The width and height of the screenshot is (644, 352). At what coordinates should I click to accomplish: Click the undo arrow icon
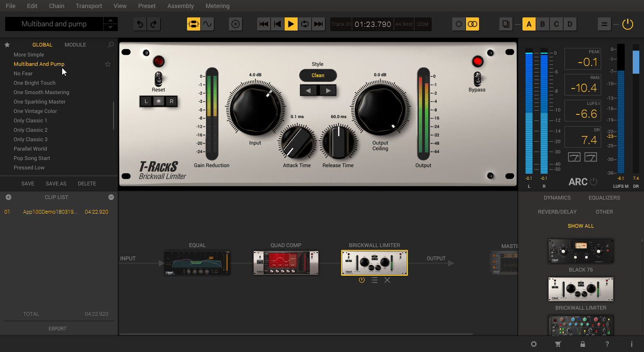coord(140,24)
